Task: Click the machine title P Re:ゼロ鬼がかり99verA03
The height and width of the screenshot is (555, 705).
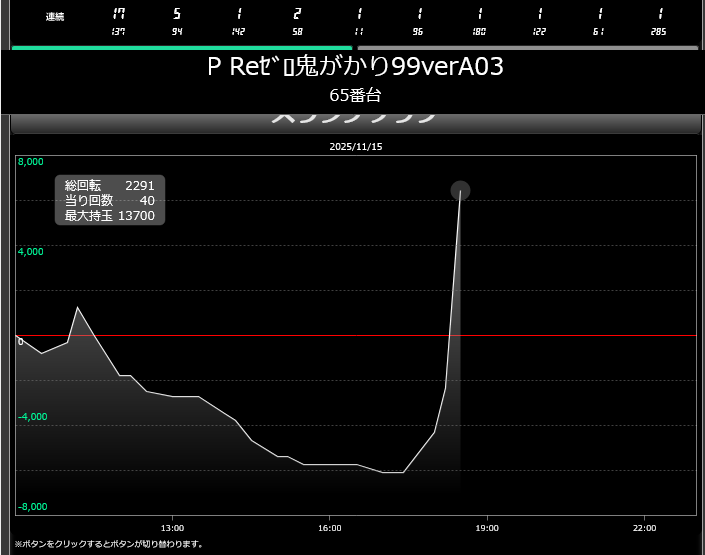Action: [x=355, y=68]
